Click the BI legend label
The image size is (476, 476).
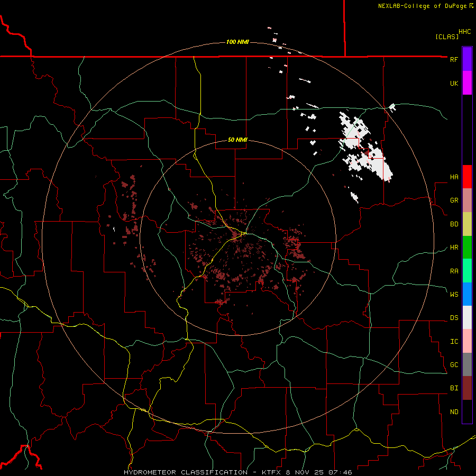point(454,388)
